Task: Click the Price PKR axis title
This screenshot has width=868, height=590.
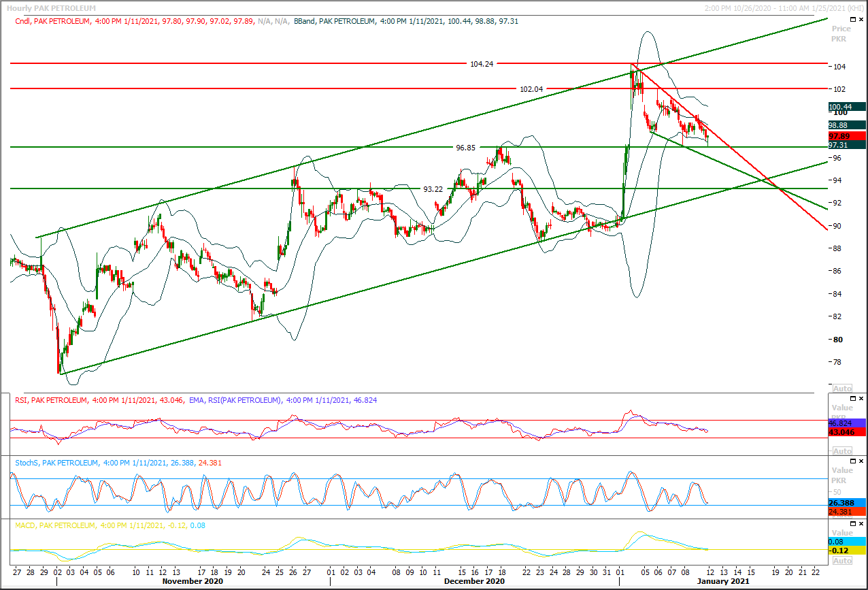Action: (841, 33)
